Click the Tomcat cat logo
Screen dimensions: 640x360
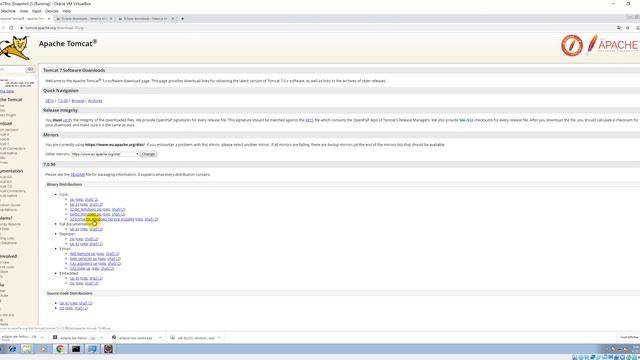tap(15, 48)
